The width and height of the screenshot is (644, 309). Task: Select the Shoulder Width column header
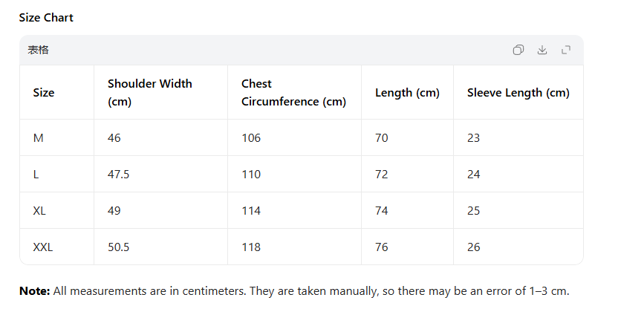[149, 93]
